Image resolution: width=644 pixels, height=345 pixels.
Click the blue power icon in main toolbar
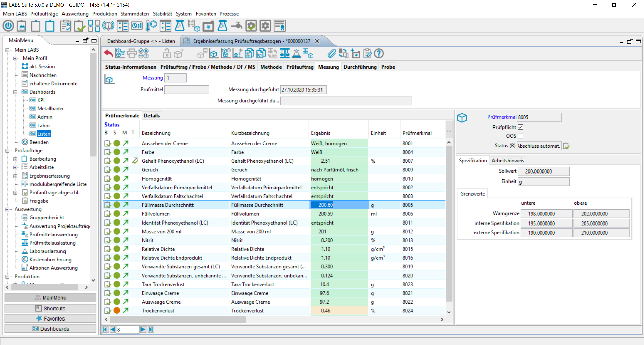pos(8,26)
